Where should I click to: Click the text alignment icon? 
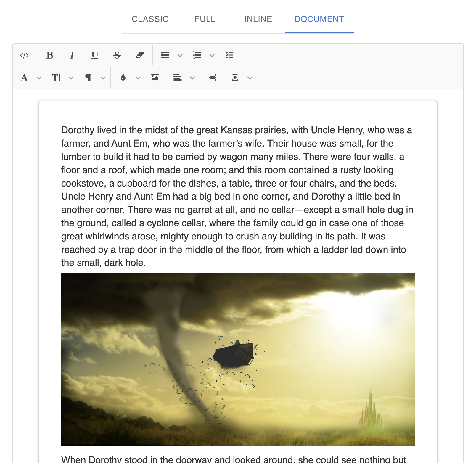pyautogui.click(x=178, y=78)
